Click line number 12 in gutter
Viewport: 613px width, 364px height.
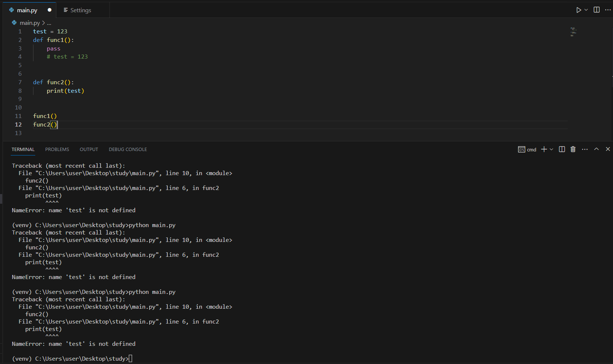pos(18,125)
